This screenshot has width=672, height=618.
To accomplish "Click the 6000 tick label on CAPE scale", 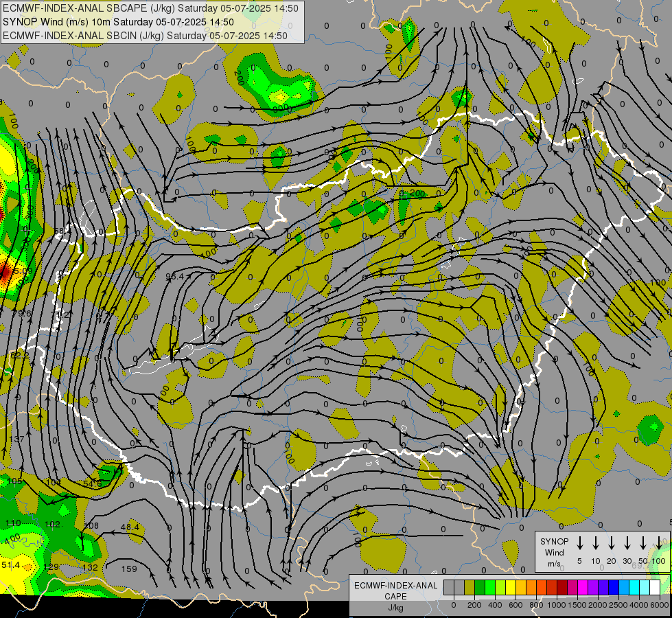I will 660,605.
